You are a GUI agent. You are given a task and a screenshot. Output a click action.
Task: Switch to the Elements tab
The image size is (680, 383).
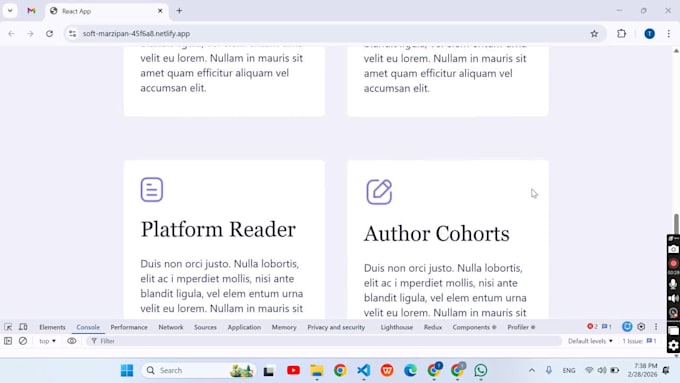click(52, 327)
